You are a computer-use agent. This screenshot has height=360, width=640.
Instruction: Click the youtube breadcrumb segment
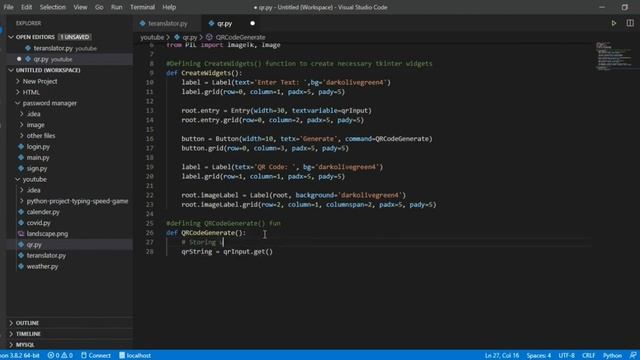coord(152,37)
